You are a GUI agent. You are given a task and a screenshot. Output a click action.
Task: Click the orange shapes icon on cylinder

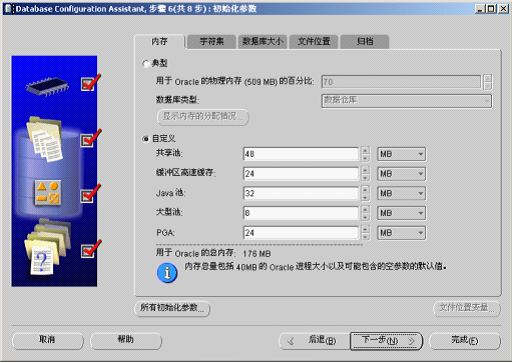(48, 193)
